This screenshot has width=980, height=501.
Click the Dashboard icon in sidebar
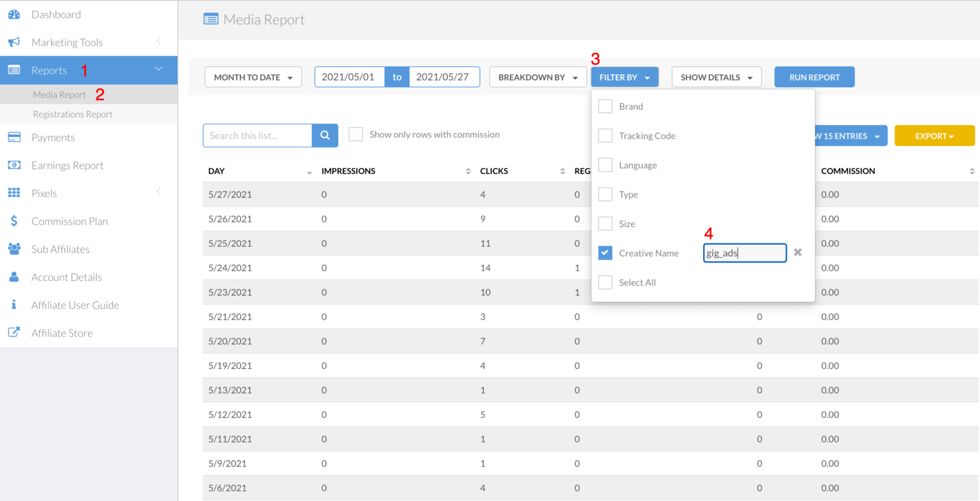click(x=14, y=14)
